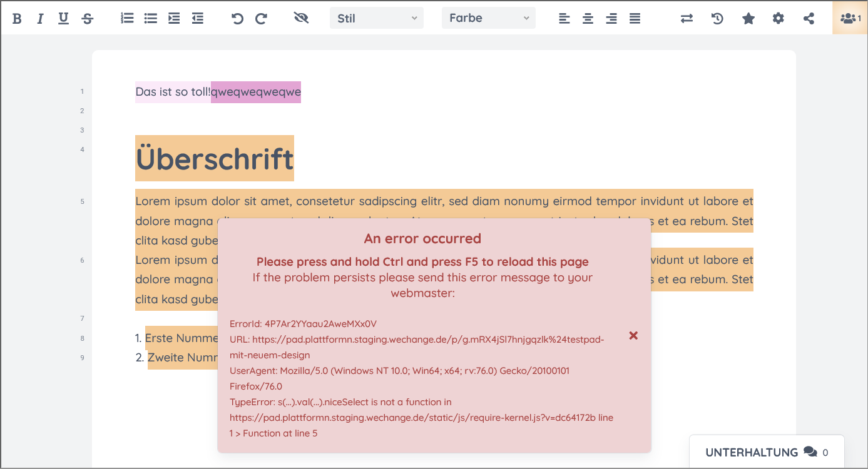868x469 pixels.
Task: Click the URL line in error popup
Action: 417,347
